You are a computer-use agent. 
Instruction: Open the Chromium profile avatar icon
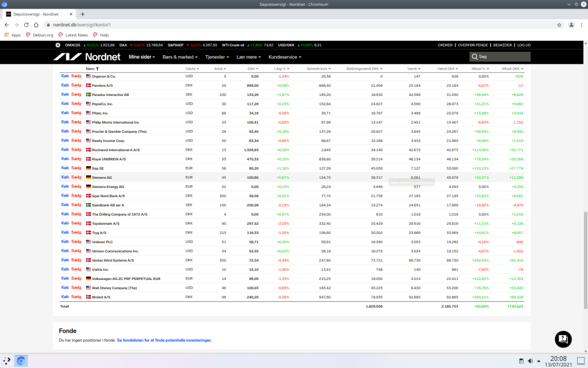coord(571,25)
